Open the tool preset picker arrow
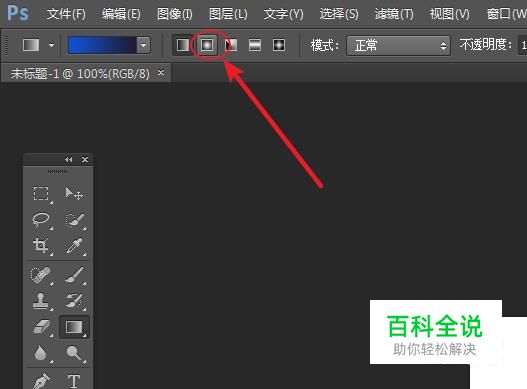The width and height of the screenshot is (527, 389). [51, 45]
